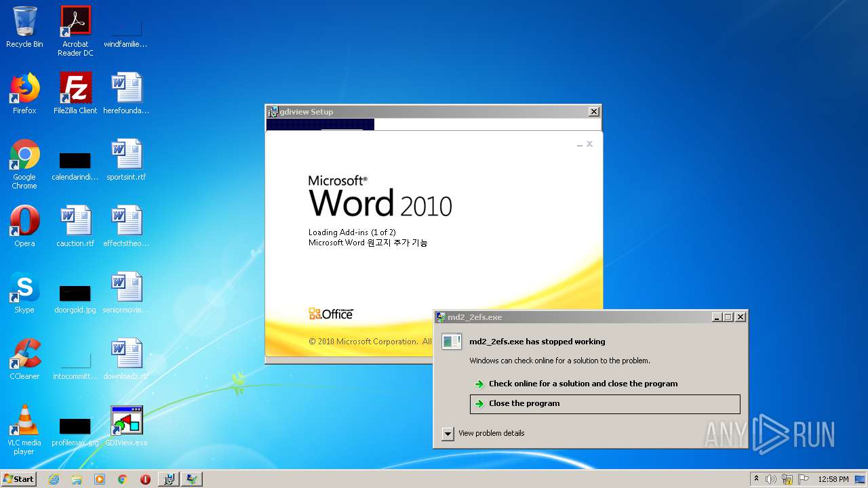The width and height of the screenshot is (868, 488).
Task: Select the effectstheo document icon
Action: (126, 226)
